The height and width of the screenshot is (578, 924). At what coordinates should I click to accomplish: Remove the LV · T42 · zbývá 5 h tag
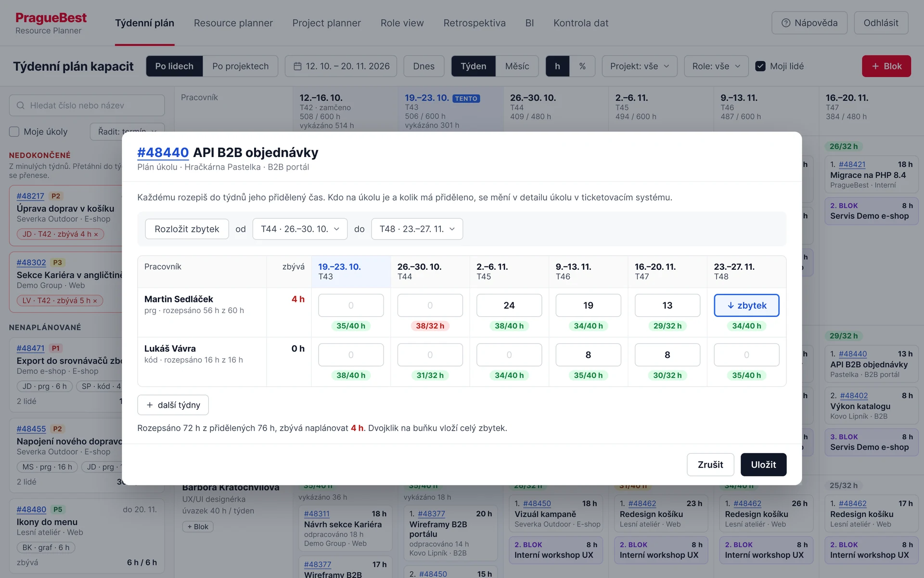click(x=95, y=301)
